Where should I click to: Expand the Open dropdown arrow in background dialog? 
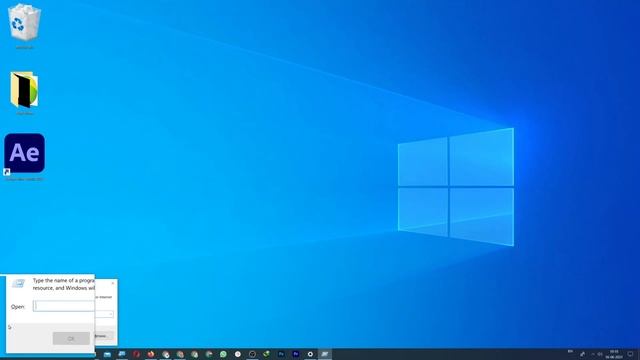pos(110,314)
